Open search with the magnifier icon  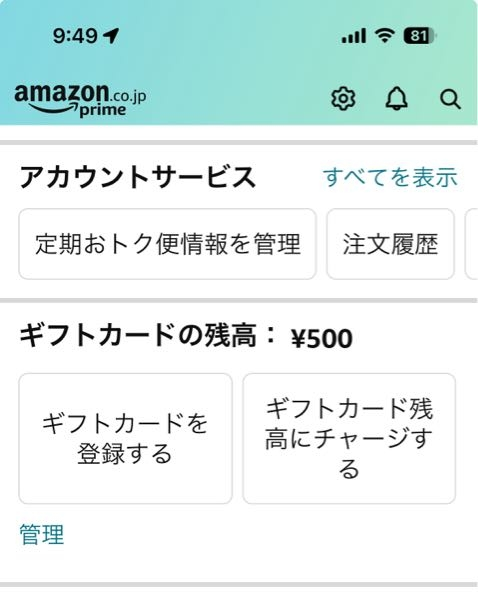point(450,99)
